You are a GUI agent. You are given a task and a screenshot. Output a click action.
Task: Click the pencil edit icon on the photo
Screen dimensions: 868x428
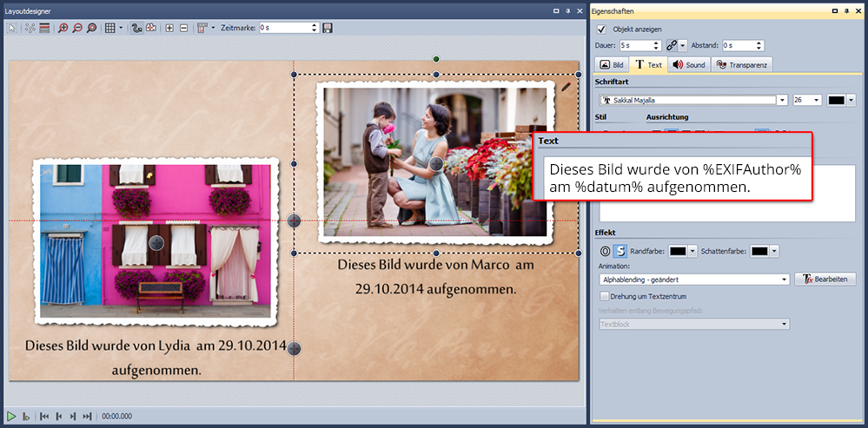coord(566,86)
